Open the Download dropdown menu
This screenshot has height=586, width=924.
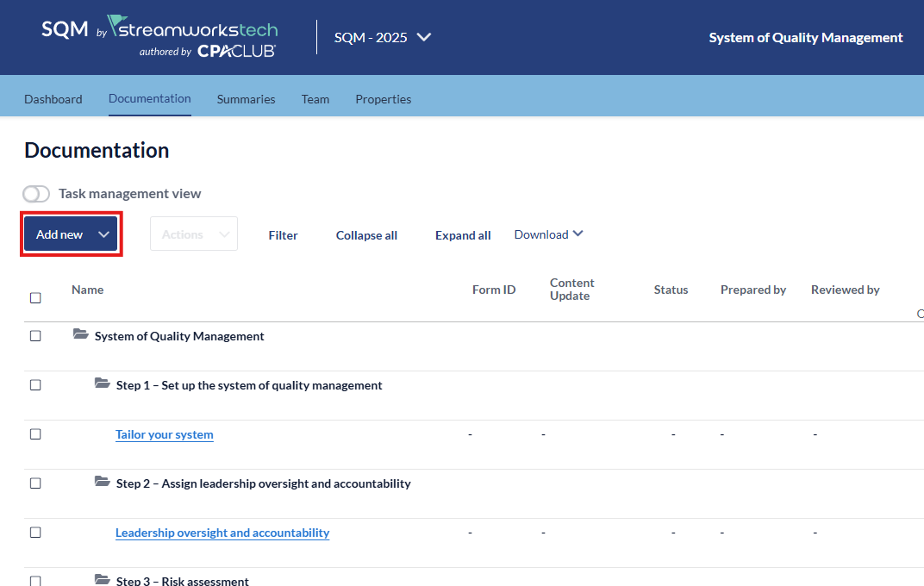(548, 234)
